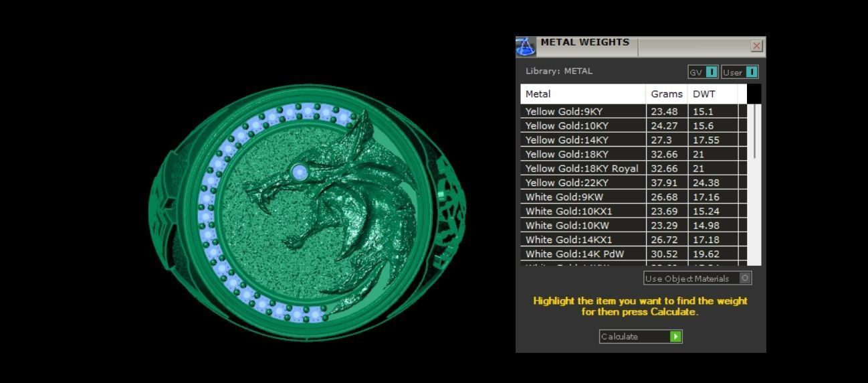Click the 37.91 grams value

pos(664,182)
